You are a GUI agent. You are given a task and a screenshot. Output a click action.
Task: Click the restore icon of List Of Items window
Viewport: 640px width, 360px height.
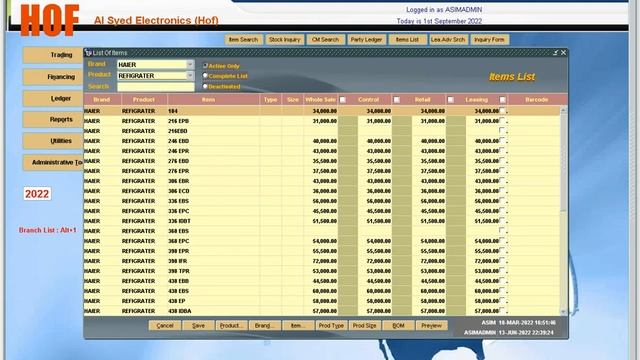click(556, 53)
